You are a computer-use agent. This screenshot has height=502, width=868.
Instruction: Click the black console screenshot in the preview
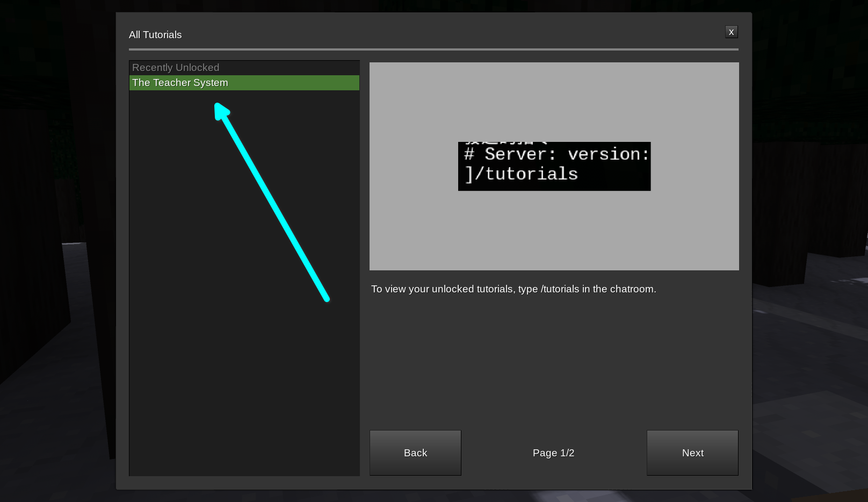(x=554, y=166)
